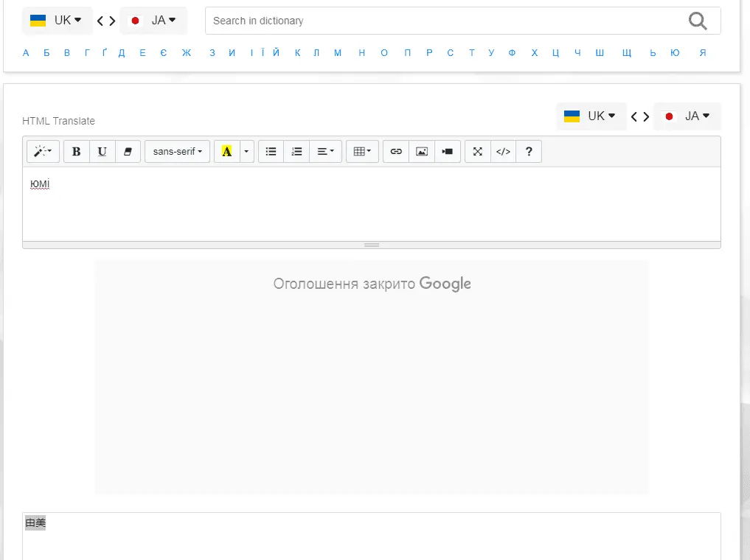Toggle underline formatting
Image resolution: width=750 pixels, height=560 pixels.
tap(103, 152)
